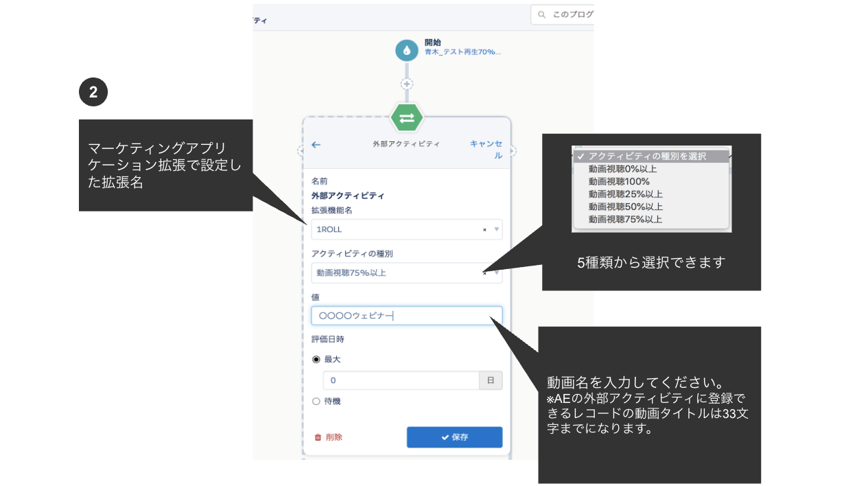The image size is (868, 486).
Task: Click the green external activity node icon
Action: (407, 117)
